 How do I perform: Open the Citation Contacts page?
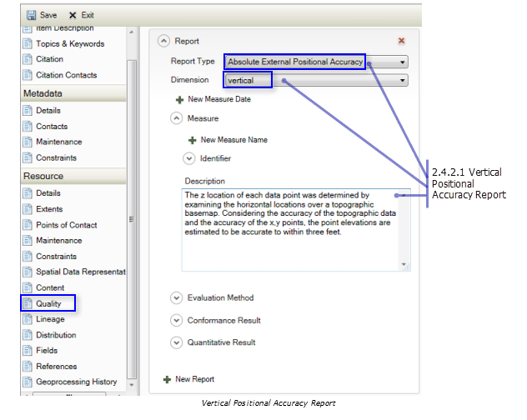(67, 75)
